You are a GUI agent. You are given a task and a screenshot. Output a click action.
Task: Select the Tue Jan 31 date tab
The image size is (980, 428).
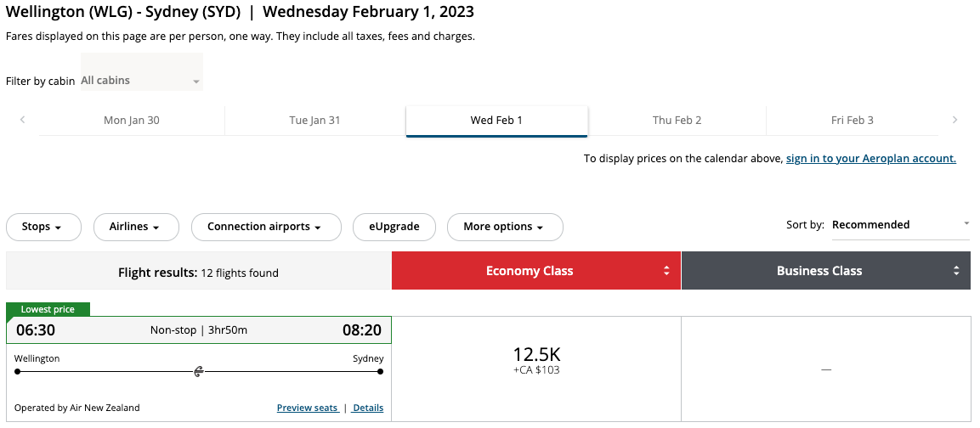pyautogui.click(x=314, y=120)
